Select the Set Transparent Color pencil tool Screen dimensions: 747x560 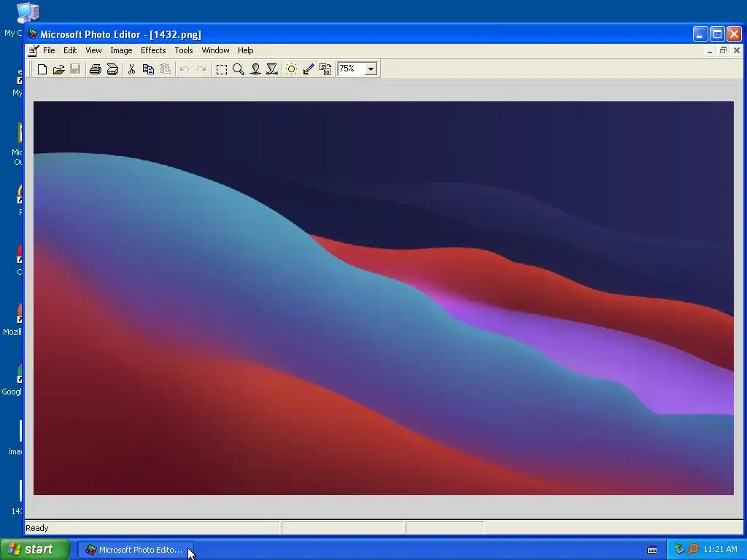(309, 69)
